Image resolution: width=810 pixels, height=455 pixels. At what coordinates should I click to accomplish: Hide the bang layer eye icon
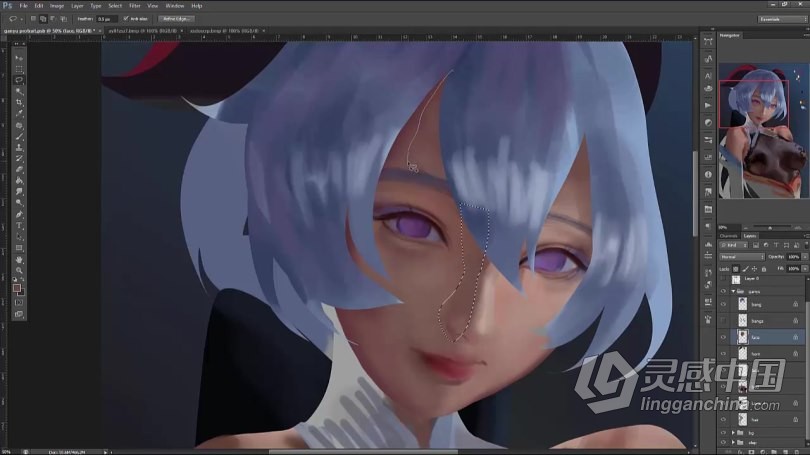(723, 305)
